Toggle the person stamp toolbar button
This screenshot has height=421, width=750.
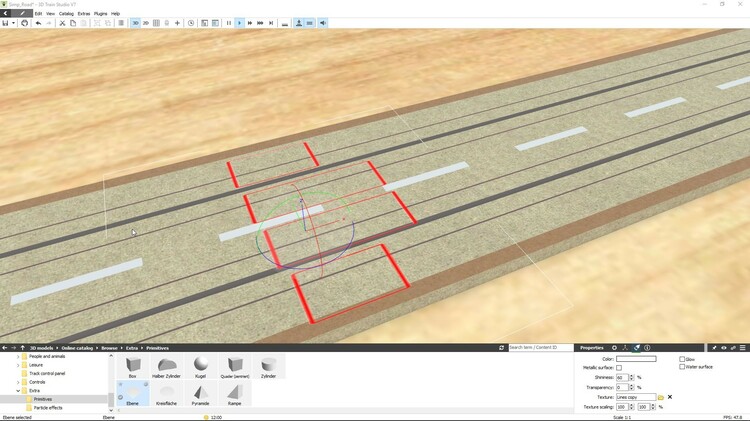[x=299, y=23]
